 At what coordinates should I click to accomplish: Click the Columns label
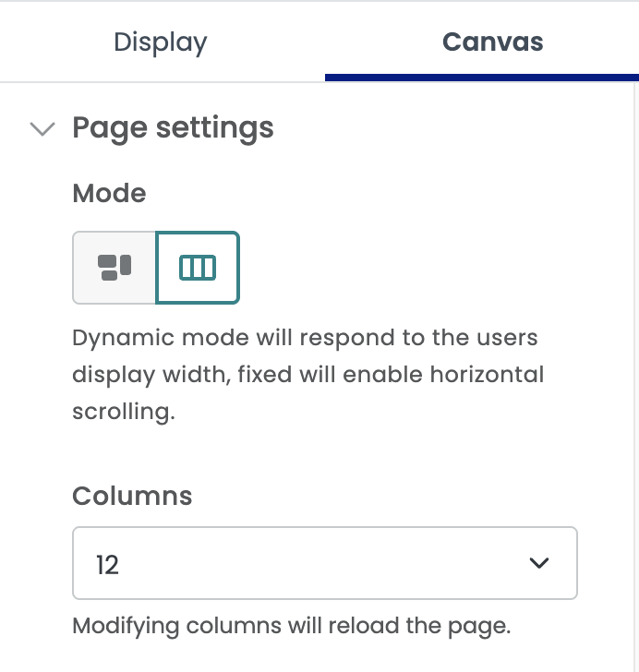tap(132, 496)
